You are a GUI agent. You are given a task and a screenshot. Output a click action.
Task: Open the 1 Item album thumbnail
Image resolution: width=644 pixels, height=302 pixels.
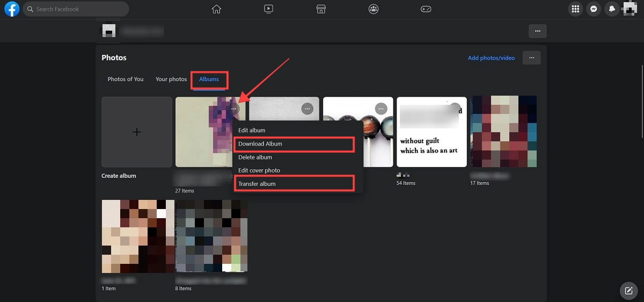pos(138,236)
